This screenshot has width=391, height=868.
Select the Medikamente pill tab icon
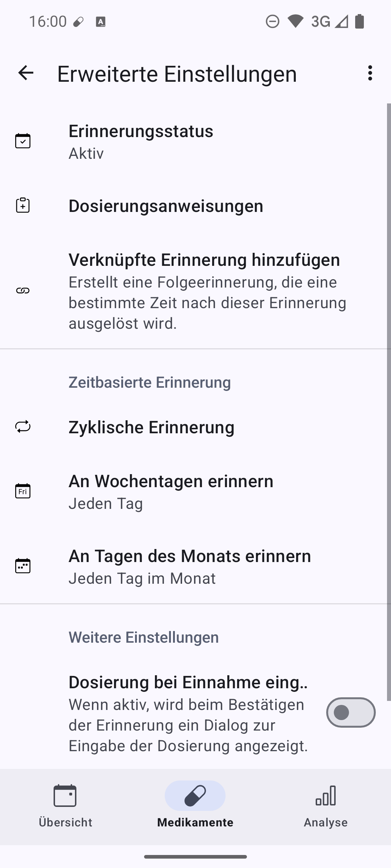pyautogui.click(x=195, y=796)
